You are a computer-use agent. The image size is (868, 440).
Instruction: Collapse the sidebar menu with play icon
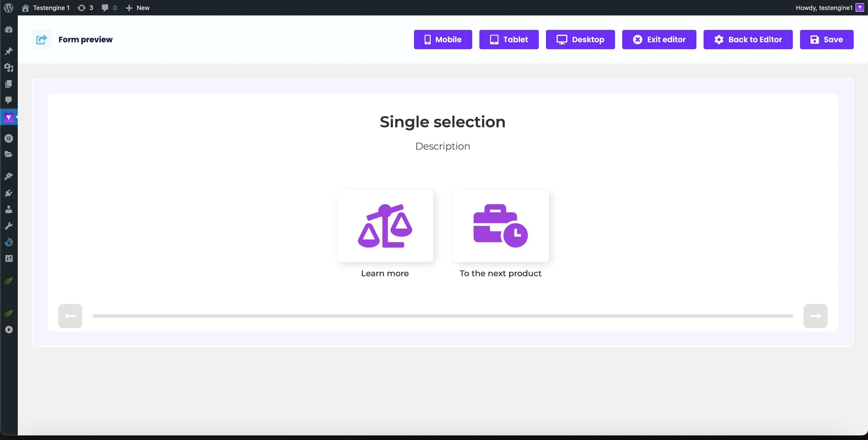pos(9,330)
